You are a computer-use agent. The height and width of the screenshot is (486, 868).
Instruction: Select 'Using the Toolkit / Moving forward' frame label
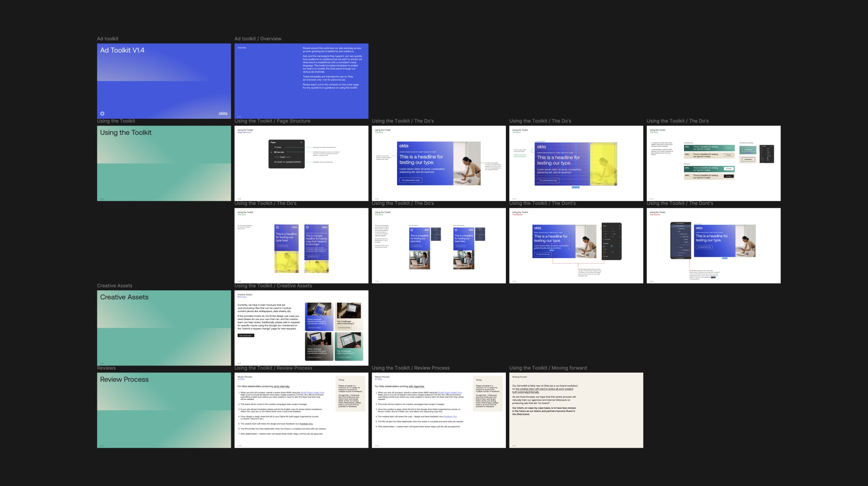point(548,368)
